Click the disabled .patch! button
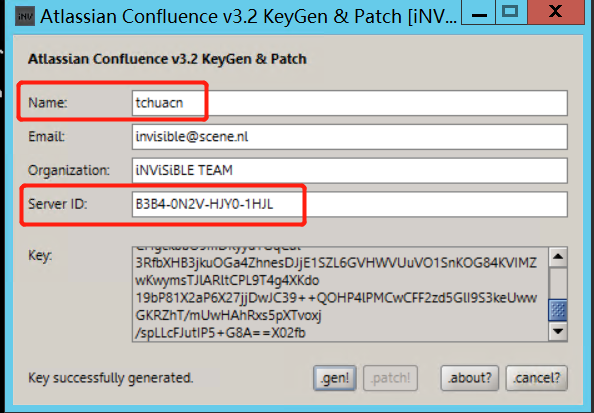Viewport: 594px width, 413px height. [390, 378]
